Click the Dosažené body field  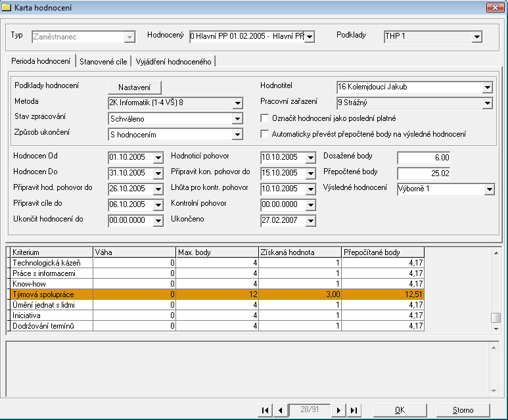[x=423, y=158]
